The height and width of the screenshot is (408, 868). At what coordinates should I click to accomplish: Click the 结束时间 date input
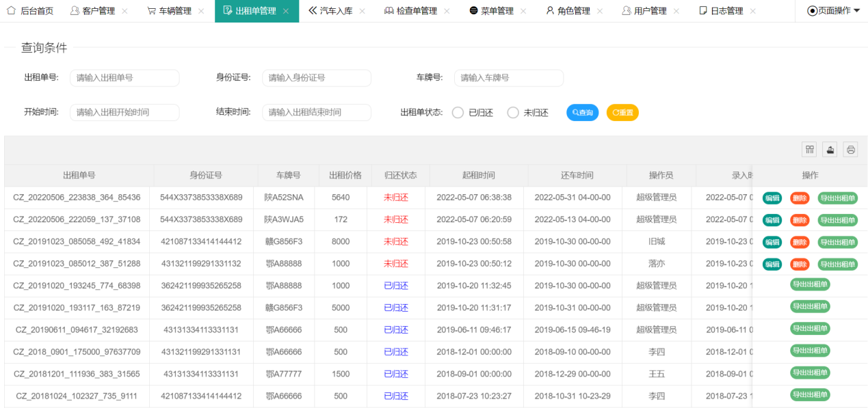coord(317,112)
